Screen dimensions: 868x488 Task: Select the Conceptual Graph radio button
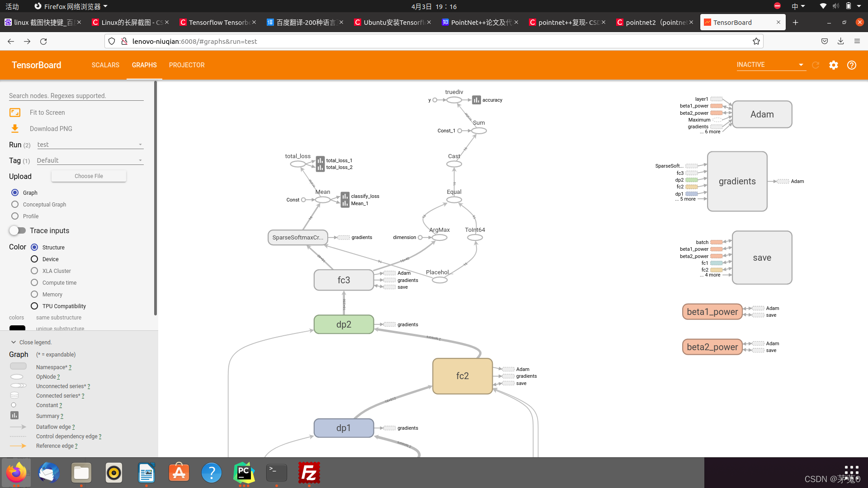point(15,204)
